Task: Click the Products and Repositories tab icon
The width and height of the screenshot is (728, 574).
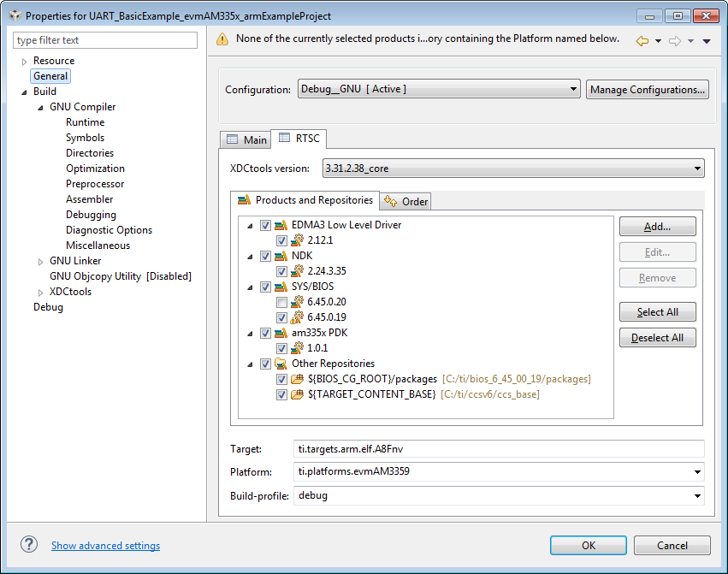Action: point(244,200)
